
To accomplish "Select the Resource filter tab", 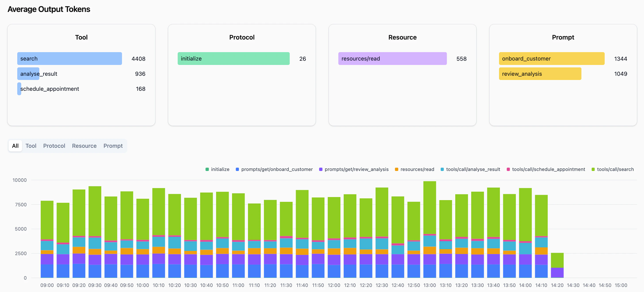I will 84,146.
